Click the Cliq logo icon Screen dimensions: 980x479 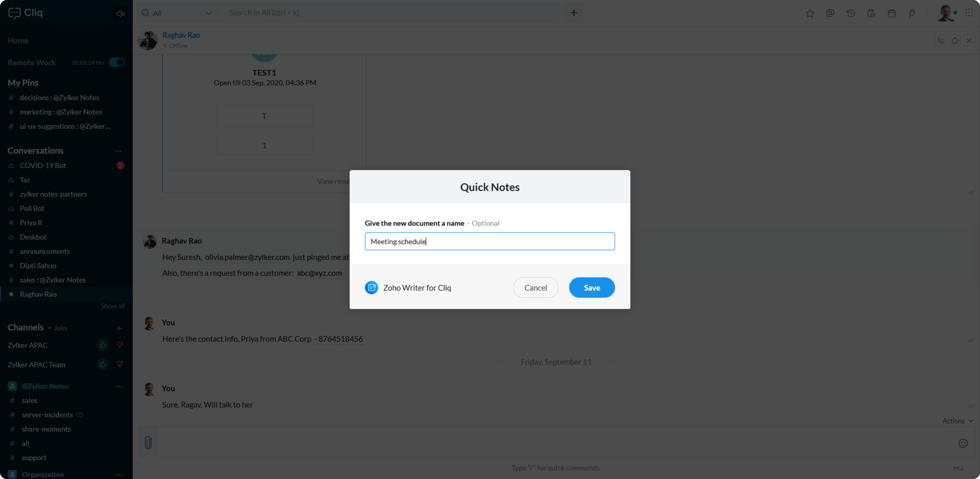(14, 13)
